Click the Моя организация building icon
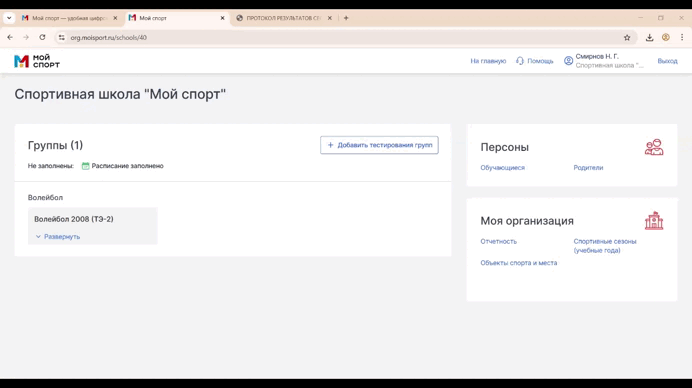 click(x=654, y=221)
